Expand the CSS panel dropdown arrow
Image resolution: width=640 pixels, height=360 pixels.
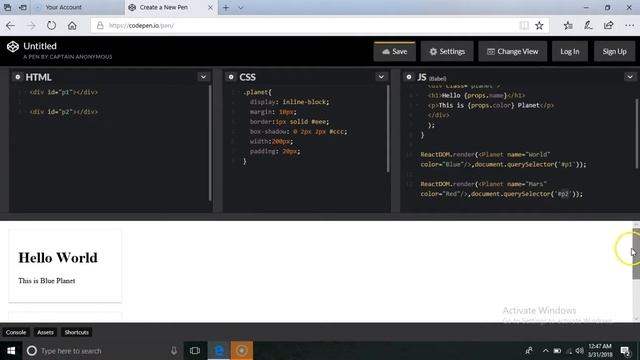pyautogui.click(x=381, y=77)
